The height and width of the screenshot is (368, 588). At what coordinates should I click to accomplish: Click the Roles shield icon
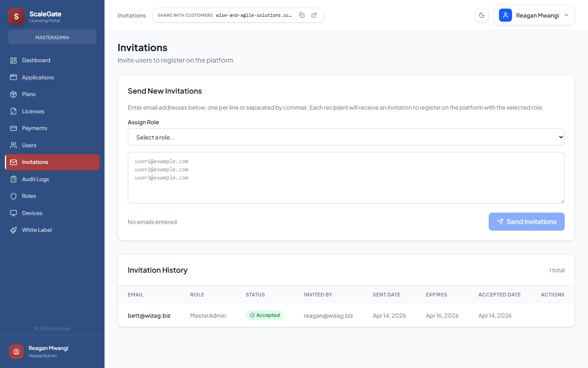pos(13,196)
